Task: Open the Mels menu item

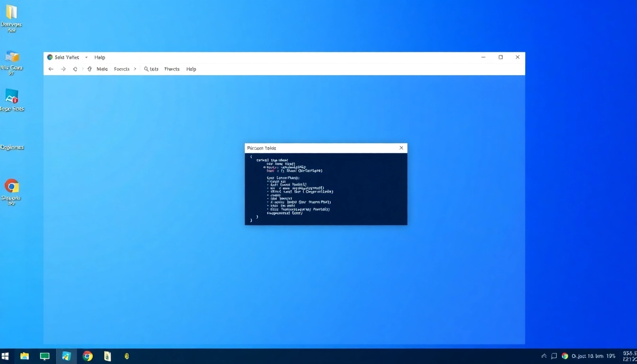Action: click(x=102, y=69)
